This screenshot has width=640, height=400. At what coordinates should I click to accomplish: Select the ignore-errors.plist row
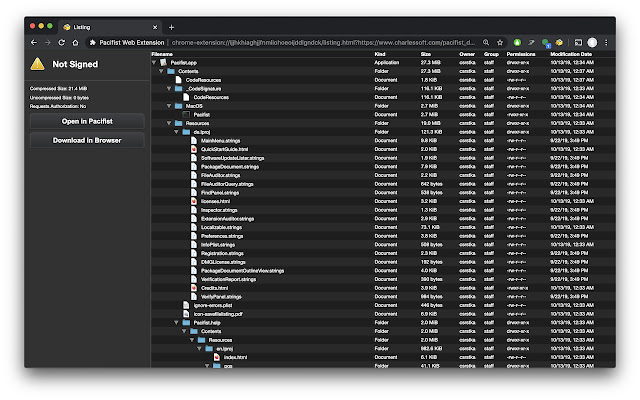221,305
